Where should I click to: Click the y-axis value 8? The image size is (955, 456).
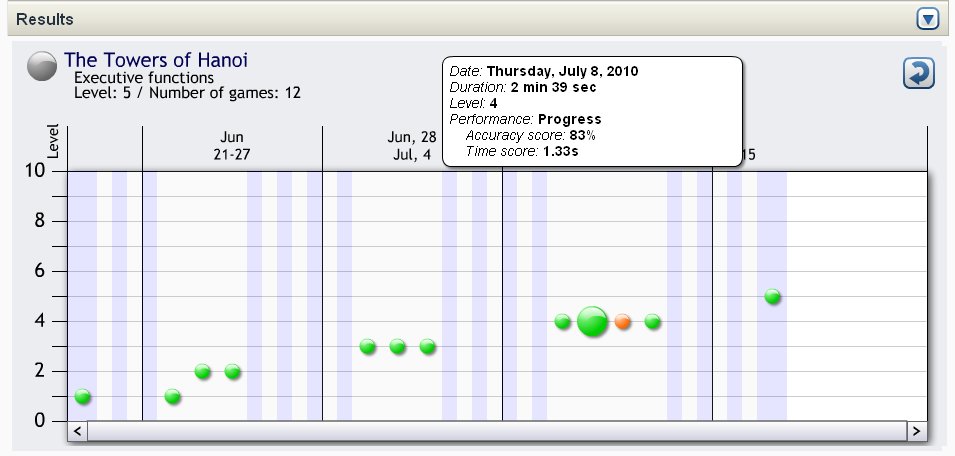(x=40, y=221)
